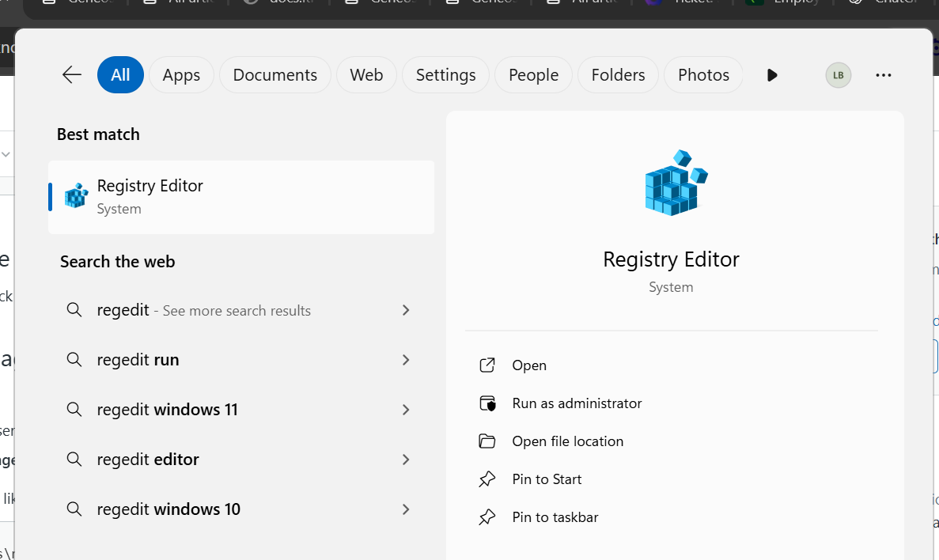This screenshot has height=560, width=939.
Task: Search the web for 'regedit editor'
Action: (148, 460)
